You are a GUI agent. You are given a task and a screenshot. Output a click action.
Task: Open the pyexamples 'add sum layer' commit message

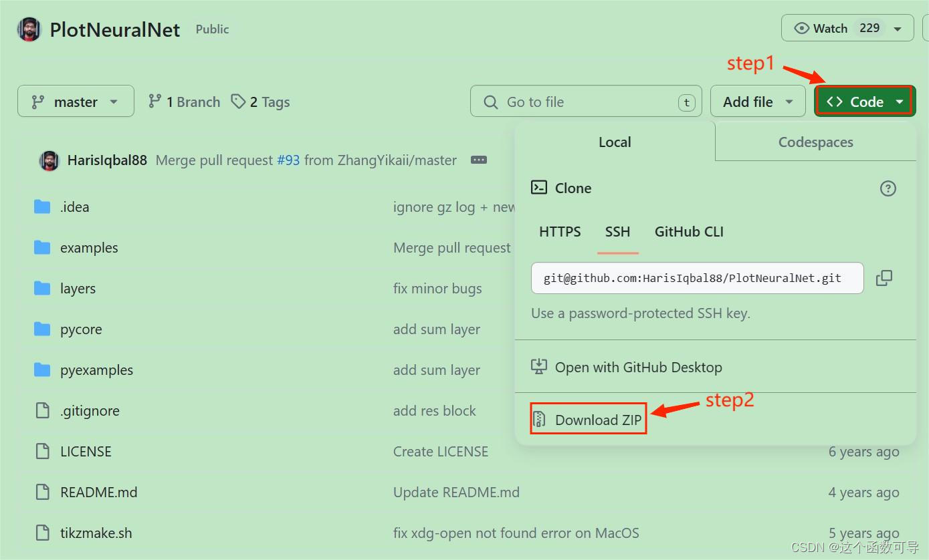point(437,370)
